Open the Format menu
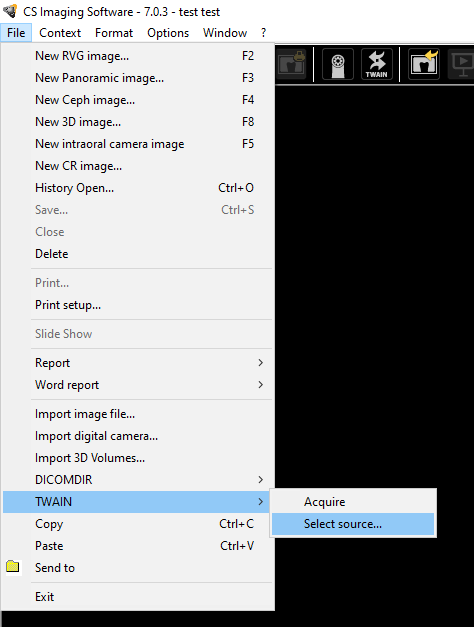This screenshot has width=474, height=627. 114,33
